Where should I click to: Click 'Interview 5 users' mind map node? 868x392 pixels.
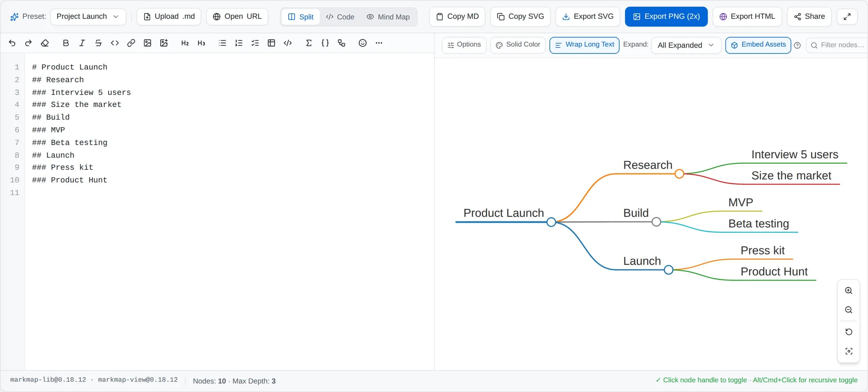[x=795, y=154]
